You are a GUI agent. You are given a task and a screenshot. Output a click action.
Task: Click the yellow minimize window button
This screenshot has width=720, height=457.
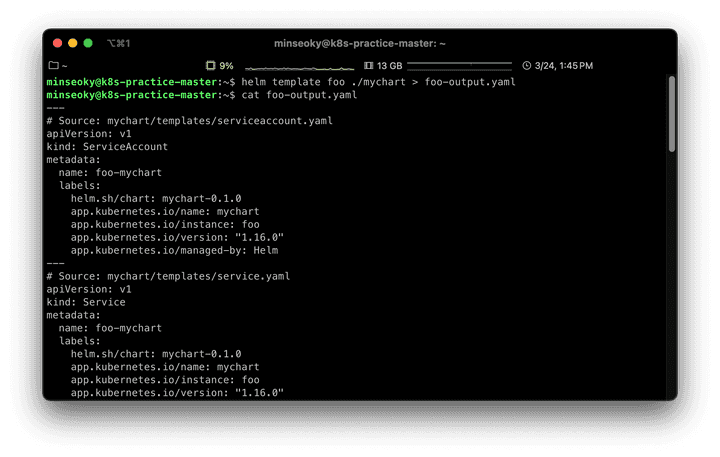click(73, 43)
